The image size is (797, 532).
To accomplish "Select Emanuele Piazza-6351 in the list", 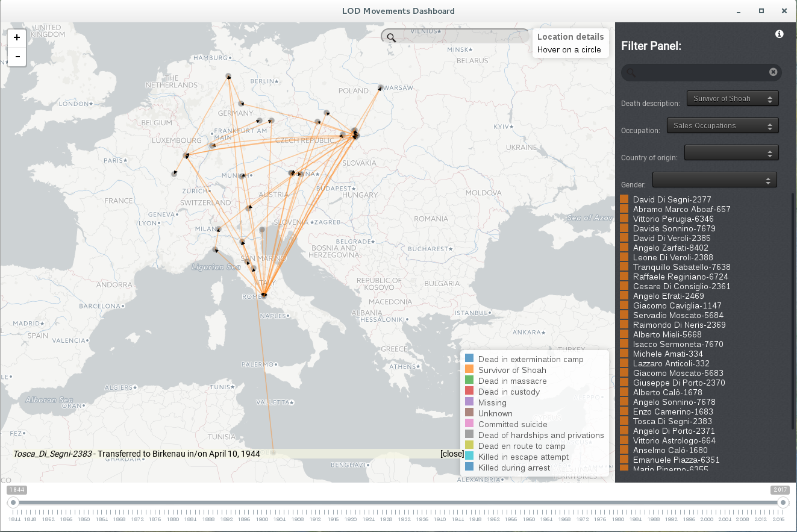I will point(676,460).
